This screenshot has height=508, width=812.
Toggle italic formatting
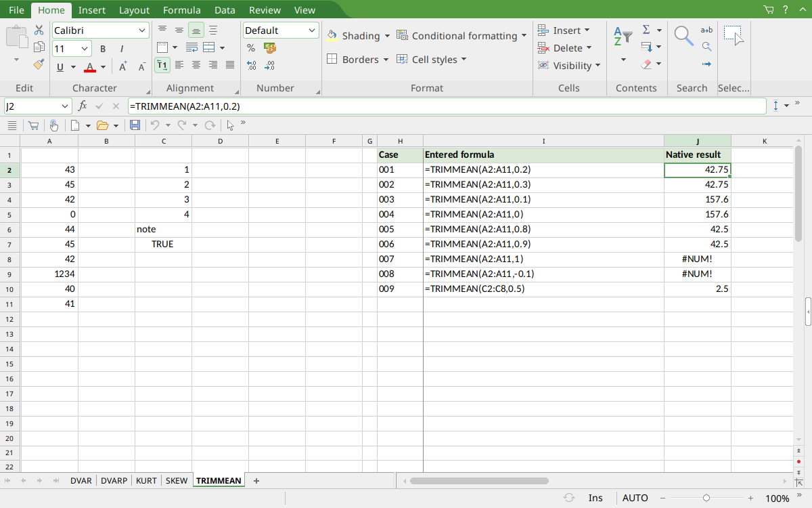point(122,49)
